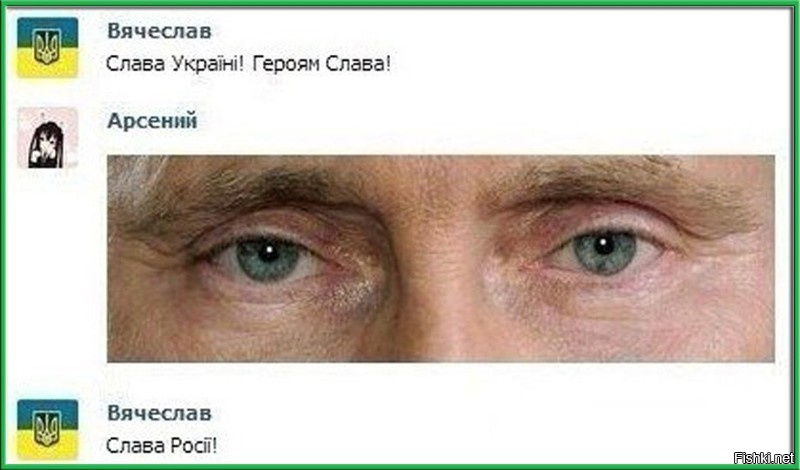Open Вячеслав's flag avatar in last comment
Screen dimensions: 800x470
47,429
